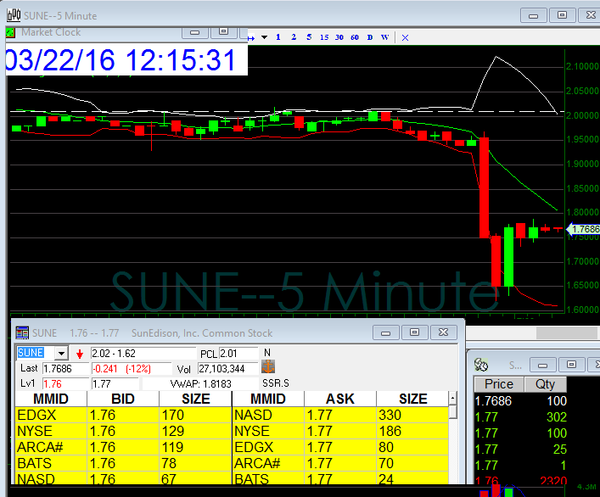
Task: Select the ARCA# ask row size 70
Action: point(341,463)
